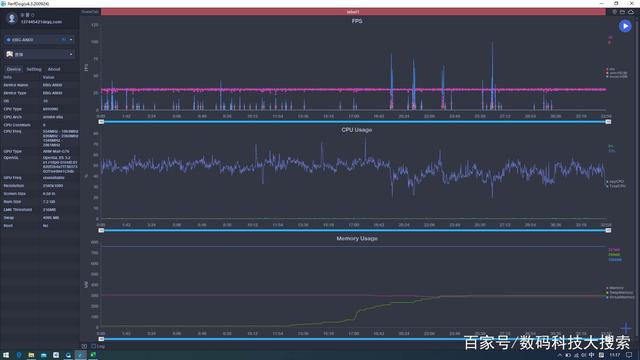Click the FPS chart left range handle

[101, 122]
